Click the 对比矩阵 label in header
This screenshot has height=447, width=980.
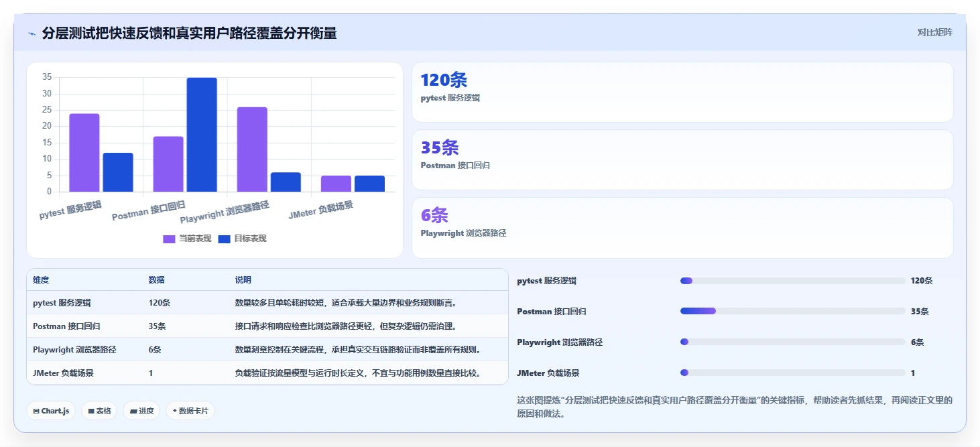pyautogui.click(x=934, y=32)
